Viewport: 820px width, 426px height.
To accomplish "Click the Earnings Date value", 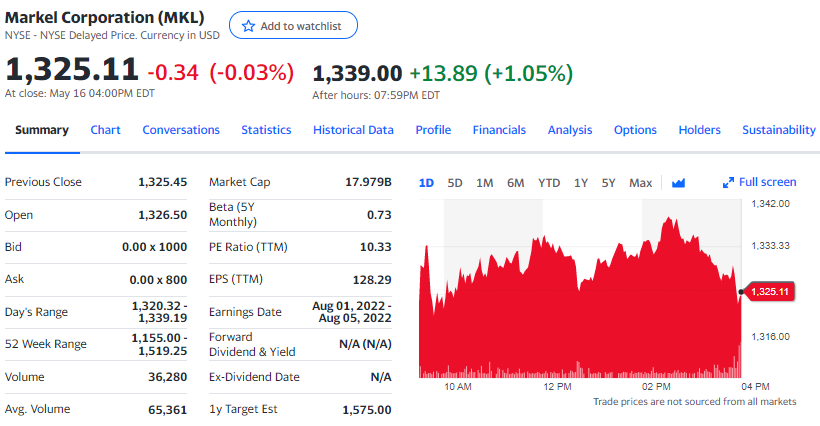I will pyautogui.click(x=351, y=312).
